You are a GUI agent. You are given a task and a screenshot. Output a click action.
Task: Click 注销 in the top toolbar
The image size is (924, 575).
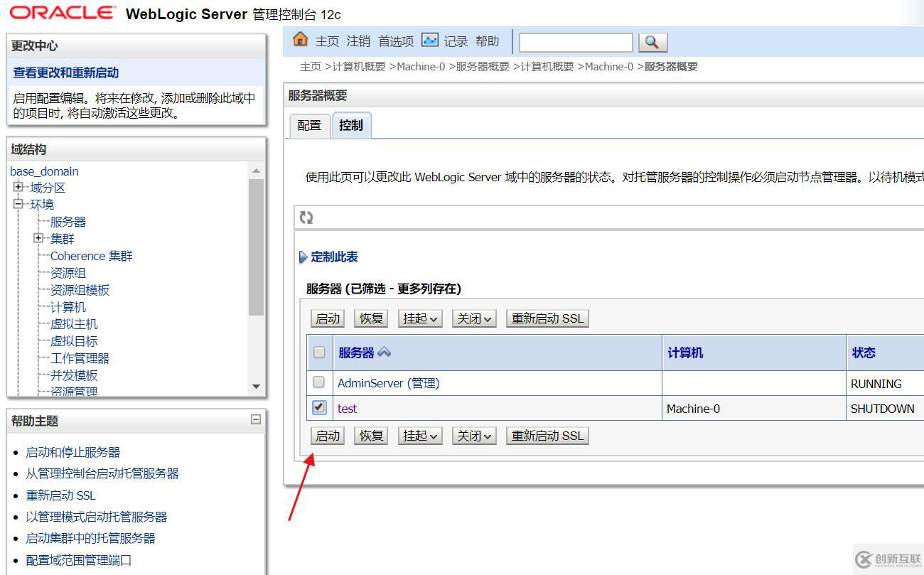point(358,41)
